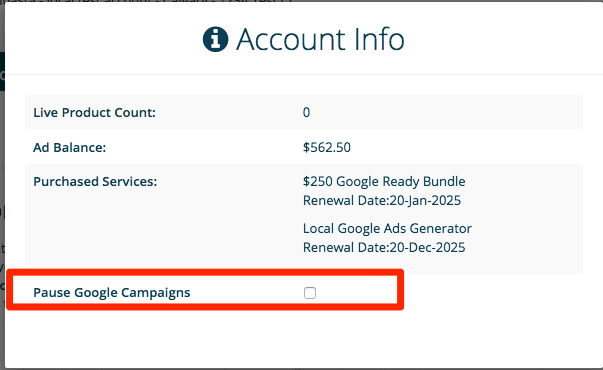Select the Ad Balance label

[69, 147]
